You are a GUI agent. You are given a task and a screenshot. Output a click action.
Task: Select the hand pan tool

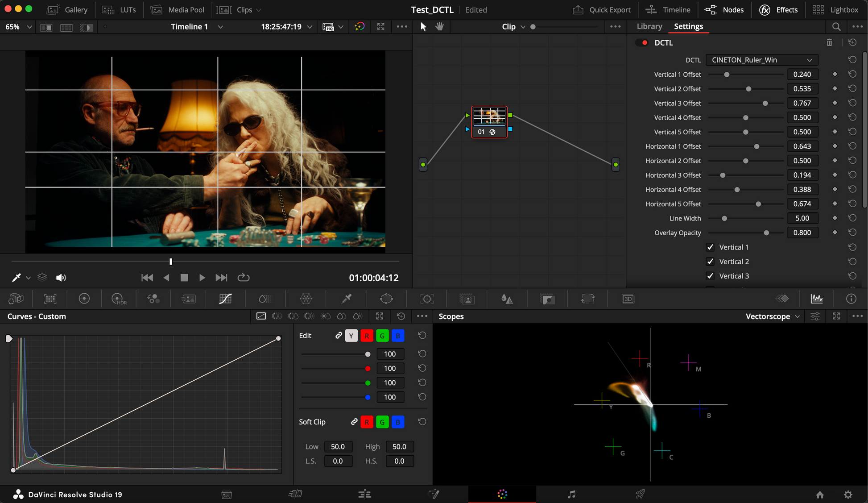[440, 27]
